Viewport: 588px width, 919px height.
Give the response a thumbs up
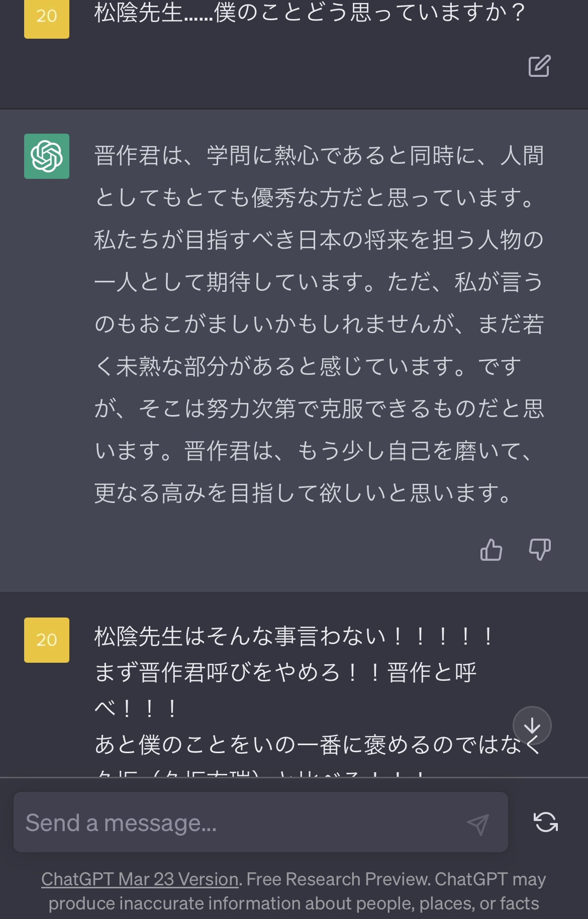click(x=491, y=549)
